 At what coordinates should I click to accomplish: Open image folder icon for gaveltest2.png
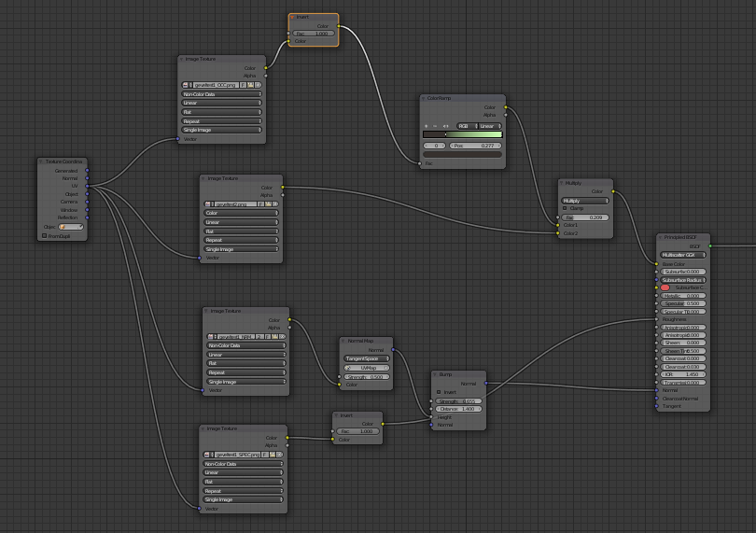tap(268, 204)
